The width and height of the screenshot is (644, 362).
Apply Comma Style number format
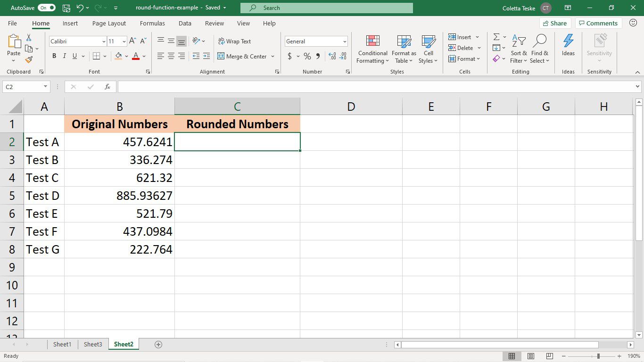point(318,56)
